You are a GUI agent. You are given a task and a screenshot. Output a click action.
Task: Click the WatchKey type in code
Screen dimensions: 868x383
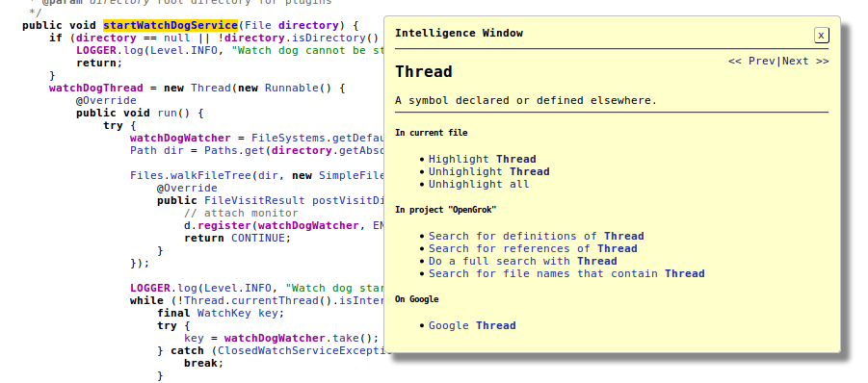[x=224, y=314]
